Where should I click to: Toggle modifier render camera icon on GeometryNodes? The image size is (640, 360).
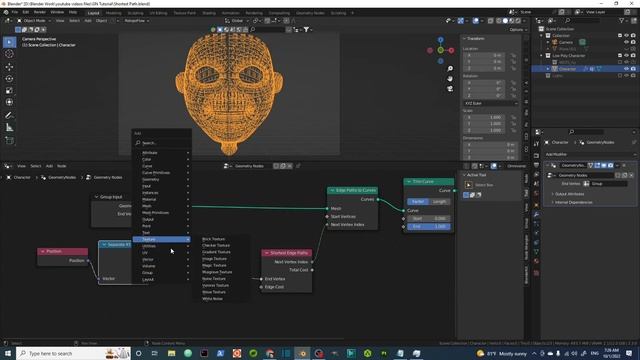[610, 165]
